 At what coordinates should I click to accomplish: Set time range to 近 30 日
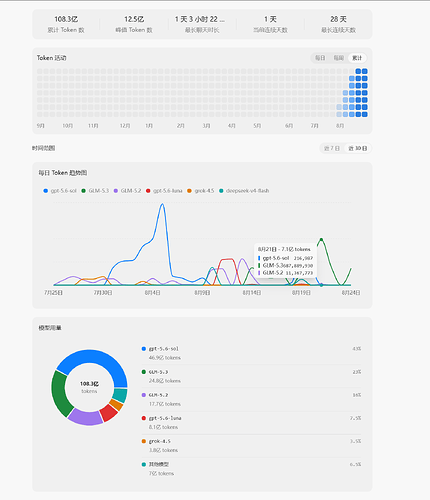point(358,148)
